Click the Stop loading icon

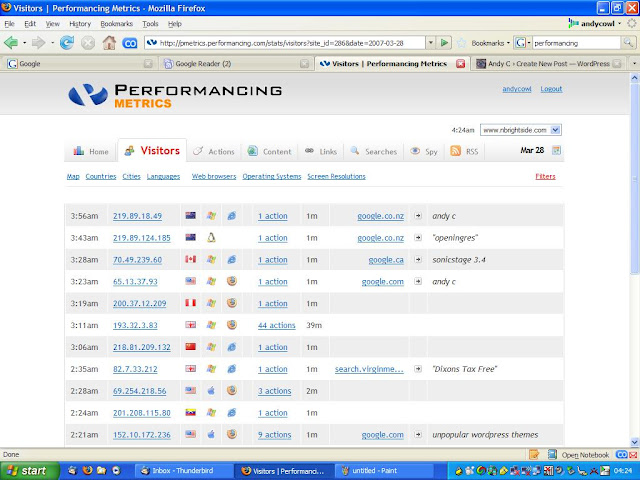(x=88, y=42)
